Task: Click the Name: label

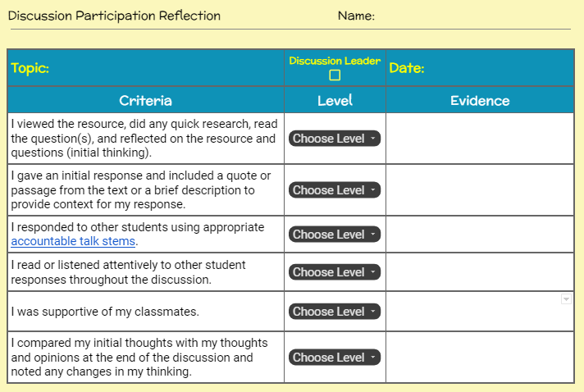Action: coord(356,16)
